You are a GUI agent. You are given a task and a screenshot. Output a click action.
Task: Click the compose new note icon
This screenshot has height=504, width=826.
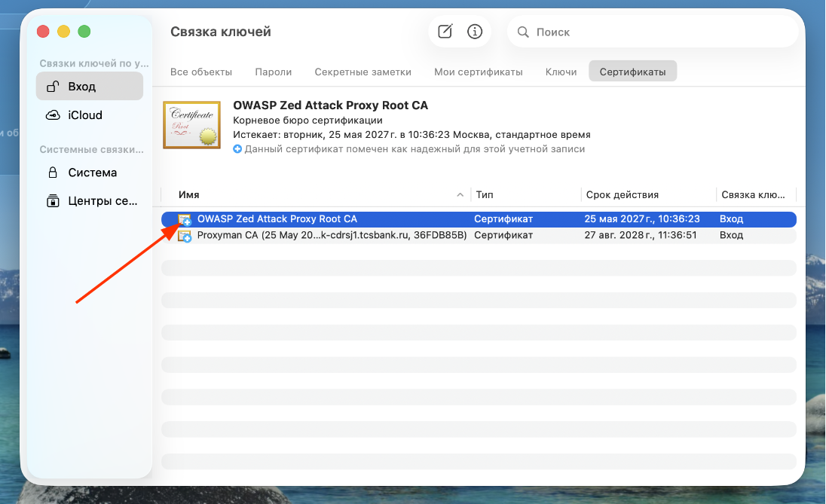445,32
